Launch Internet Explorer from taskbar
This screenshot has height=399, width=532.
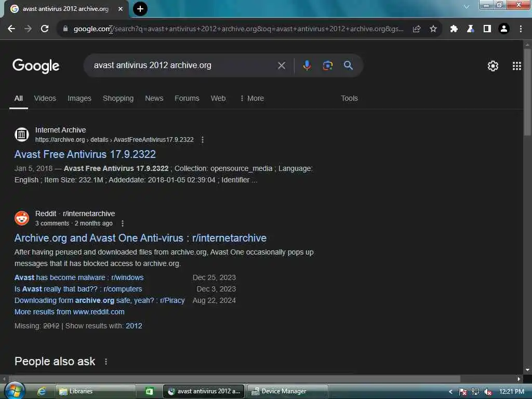(x=42, y=391)
